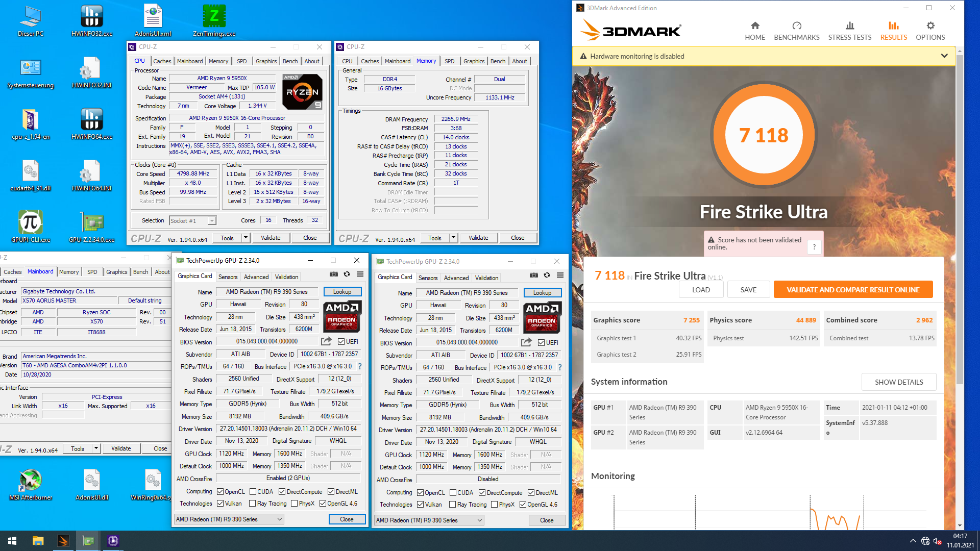Toggle Ray Tracing checkbox in right GPU-Z
This screenshot has width=980, height=551.
pyautogui.click(x=452, y=505)
